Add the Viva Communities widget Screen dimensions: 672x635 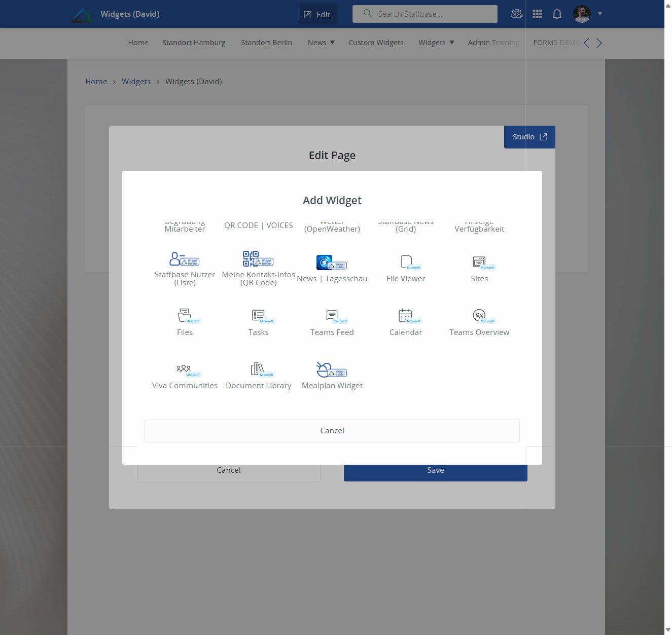coord(185,375)
